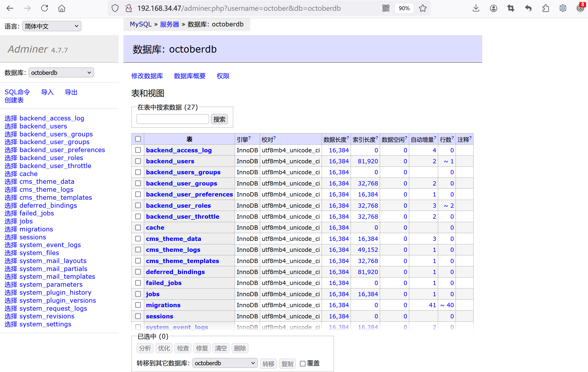
Task: Click the browser forward arrow
Action: click(27, 8)
